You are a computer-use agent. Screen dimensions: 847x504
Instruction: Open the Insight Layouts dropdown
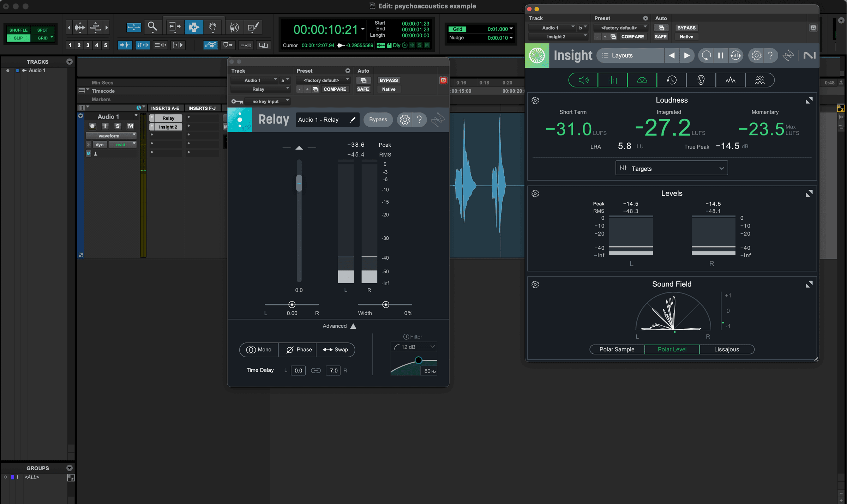[630, 55]
